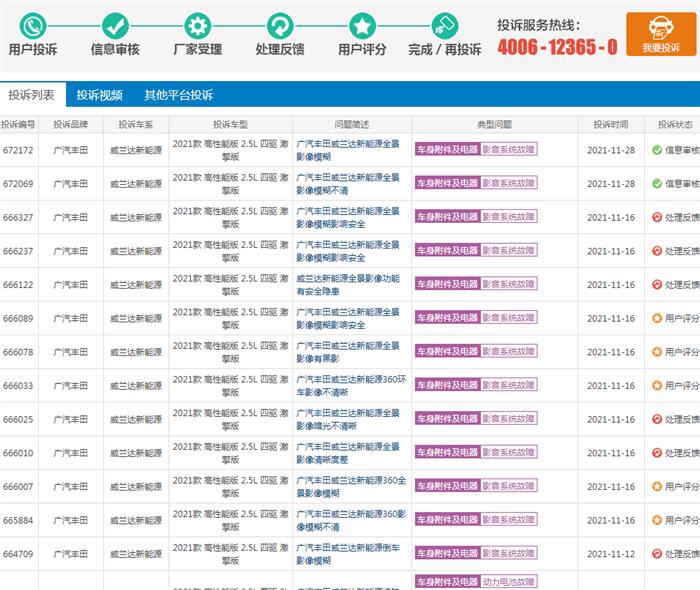
Task: Click orange 用户评分 icon in row 666078
Action: 657,352
